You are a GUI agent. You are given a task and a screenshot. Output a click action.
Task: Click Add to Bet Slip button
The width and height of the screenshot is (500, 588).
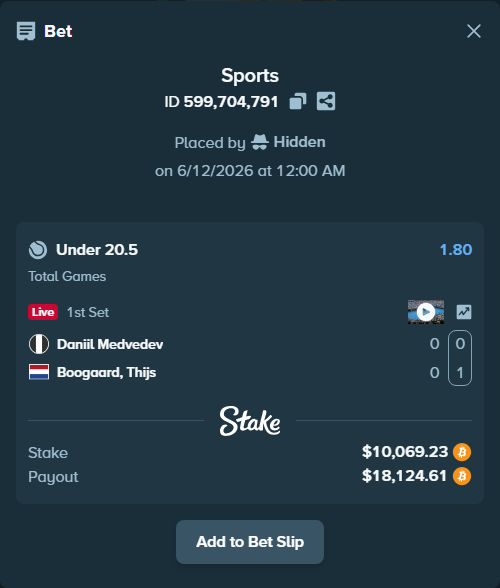(250, 542)
